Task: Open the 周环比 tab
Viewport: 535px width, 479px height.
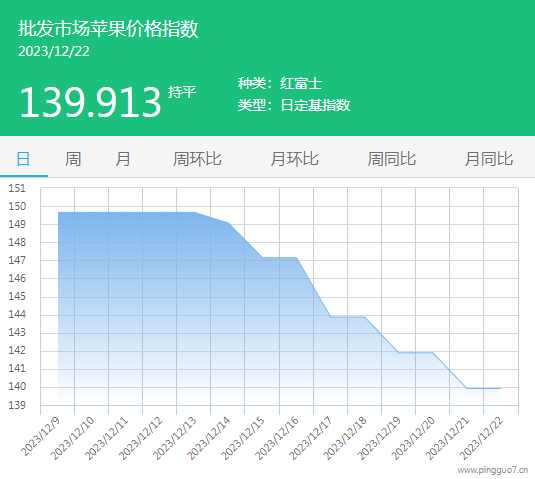Action: (x=197, y=159)
